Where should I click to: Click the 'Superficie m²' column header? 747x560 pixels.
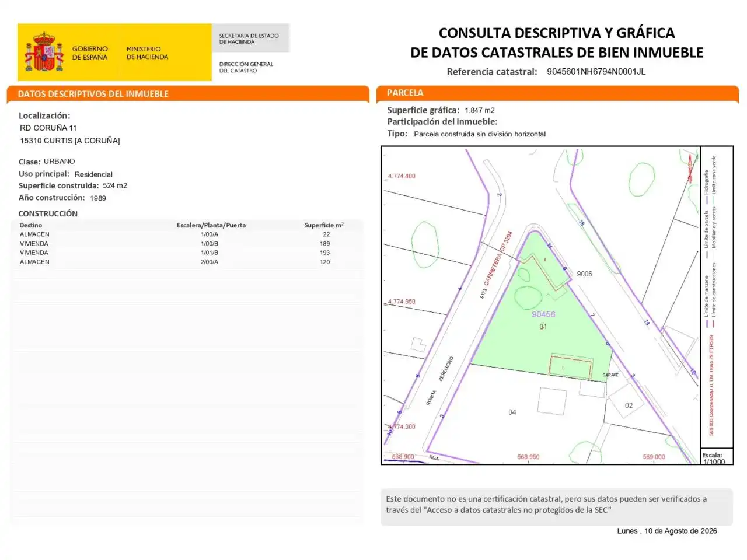[324, 225]
